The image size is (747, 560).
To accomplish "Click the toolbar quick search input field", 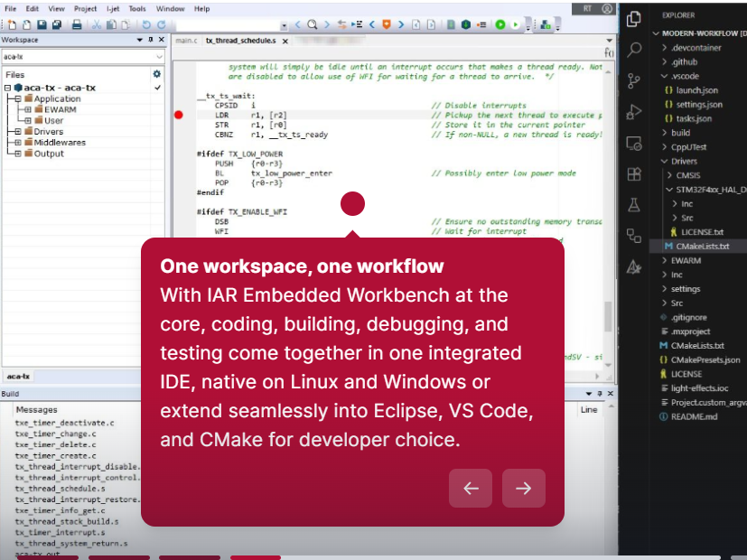I will pos(228,24).
